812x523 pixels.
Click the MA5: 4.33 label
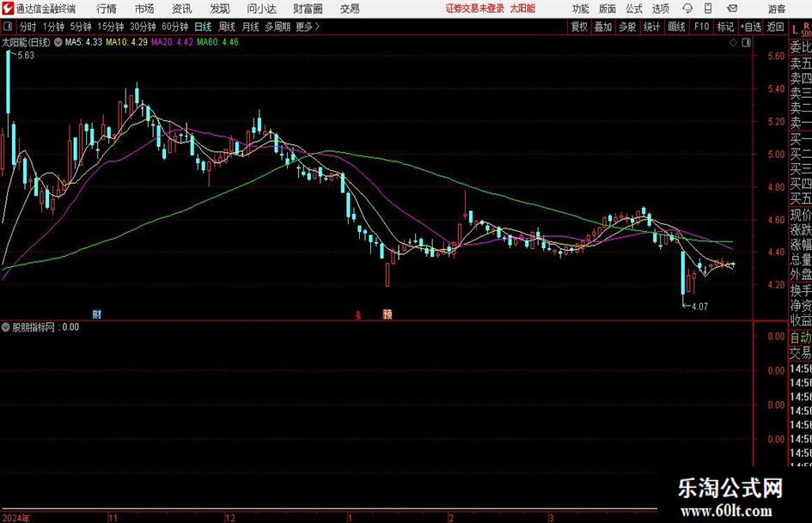coord(83,42)
